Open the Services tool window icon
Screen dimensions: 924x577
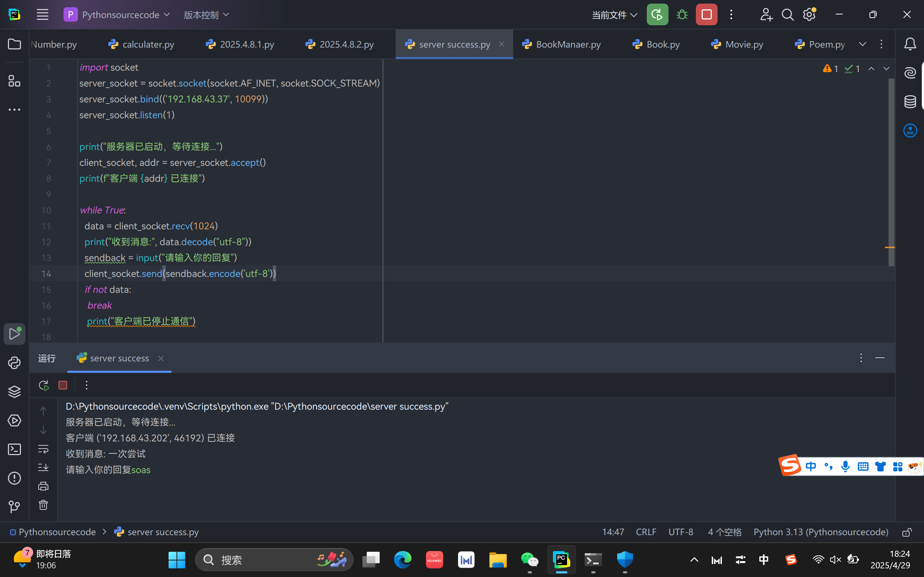[x=14, y=420]
